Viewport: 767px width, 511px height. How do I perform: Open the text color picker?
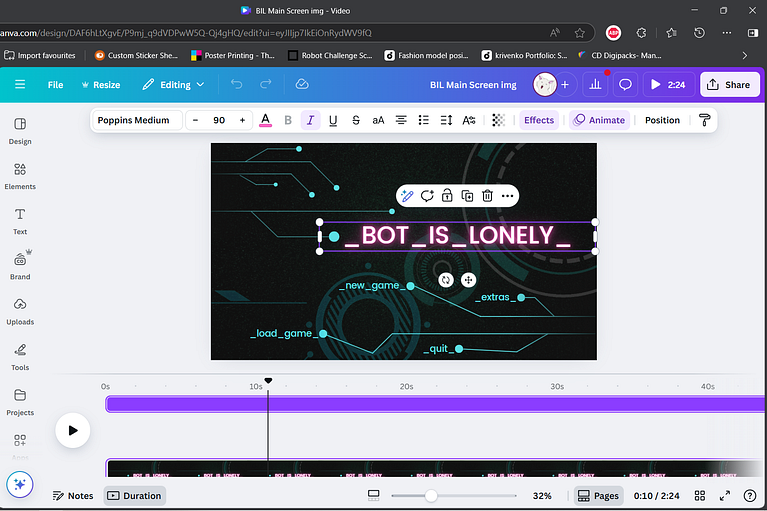(x=265, y=120)
